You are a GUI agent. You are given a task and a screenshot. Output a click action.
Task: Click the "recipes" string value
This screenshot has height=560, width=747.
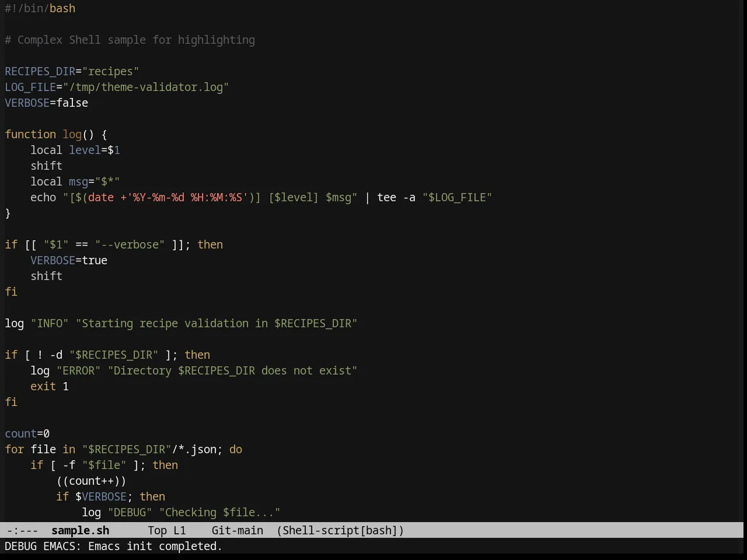pos(110,71)
